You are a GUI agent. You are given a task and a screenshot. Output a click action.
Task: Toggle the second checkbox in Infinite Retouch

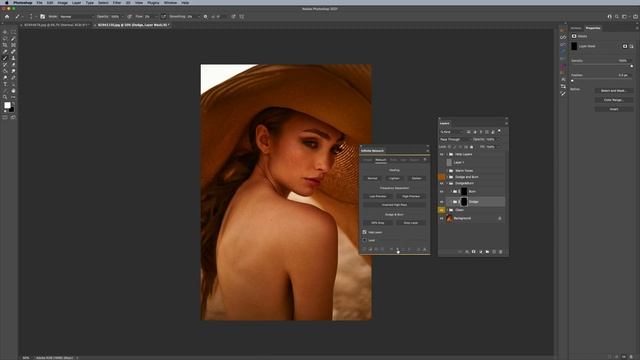coord(364,240)
